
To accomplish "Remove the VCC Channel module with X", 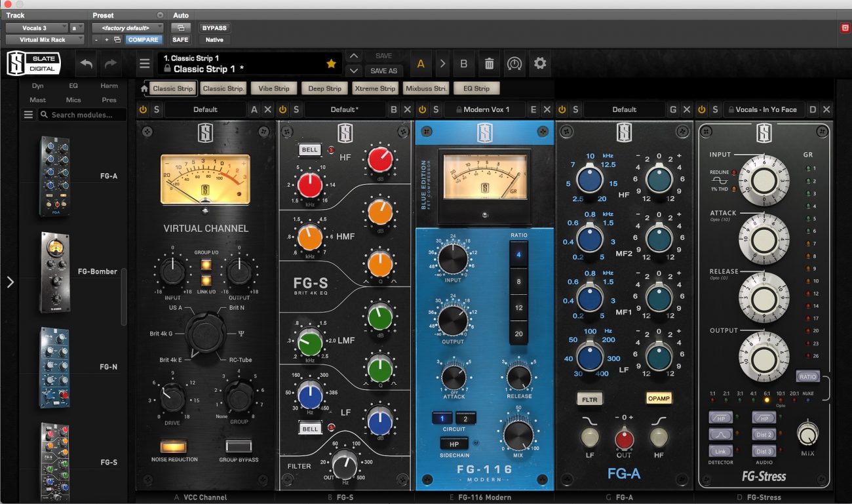I will [x=267, y=109].
